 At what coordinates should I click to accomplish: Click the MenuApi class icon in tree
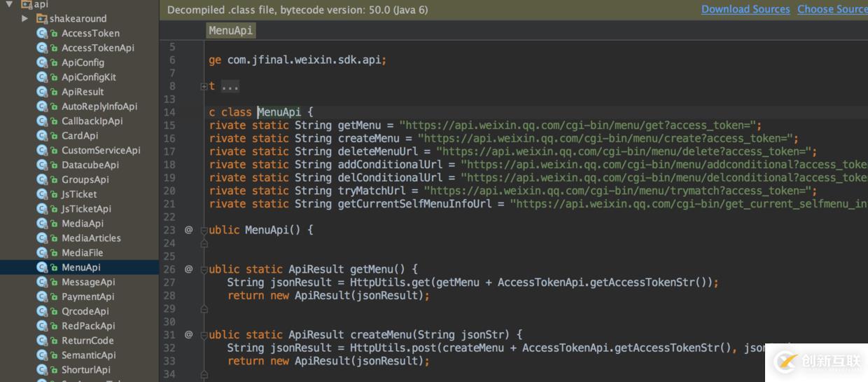point(42,268)
